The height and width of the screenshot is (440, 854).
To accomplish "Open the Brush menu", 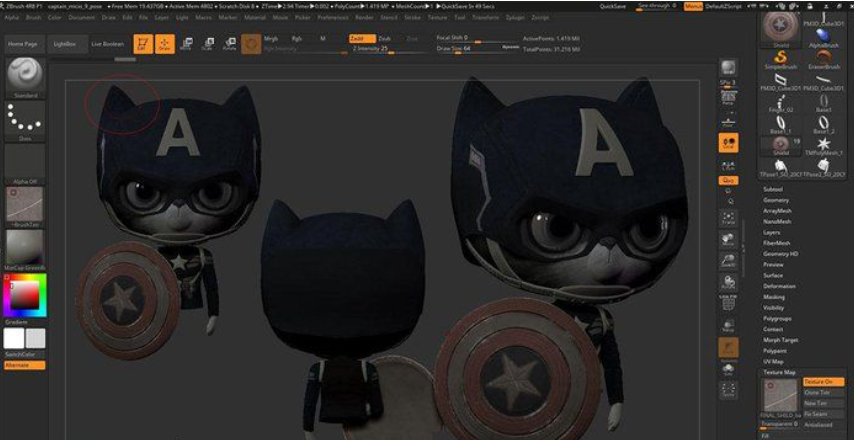I will point(33,17).
